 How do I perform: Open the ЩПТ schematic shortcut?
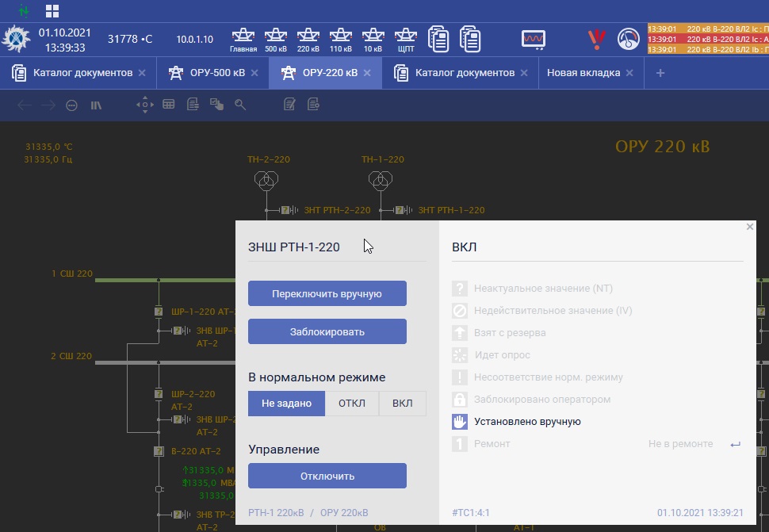click(405, 38)
